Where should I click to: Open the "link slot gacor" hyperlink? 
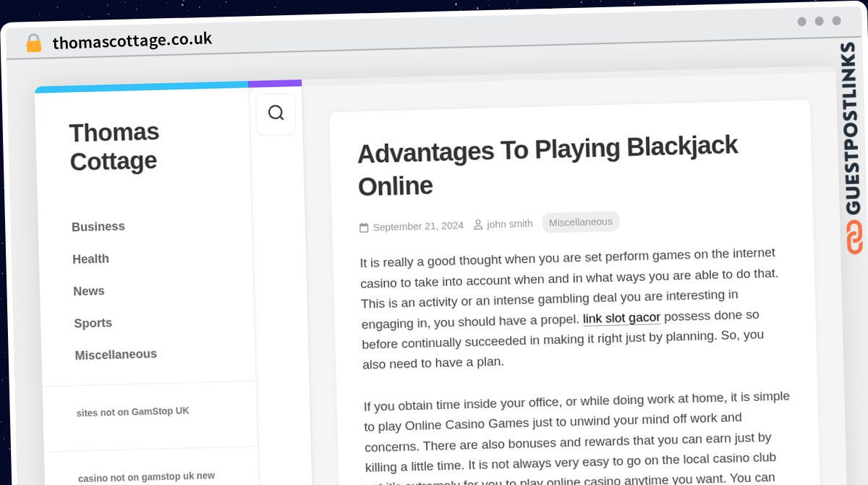[x=621, y=318]
